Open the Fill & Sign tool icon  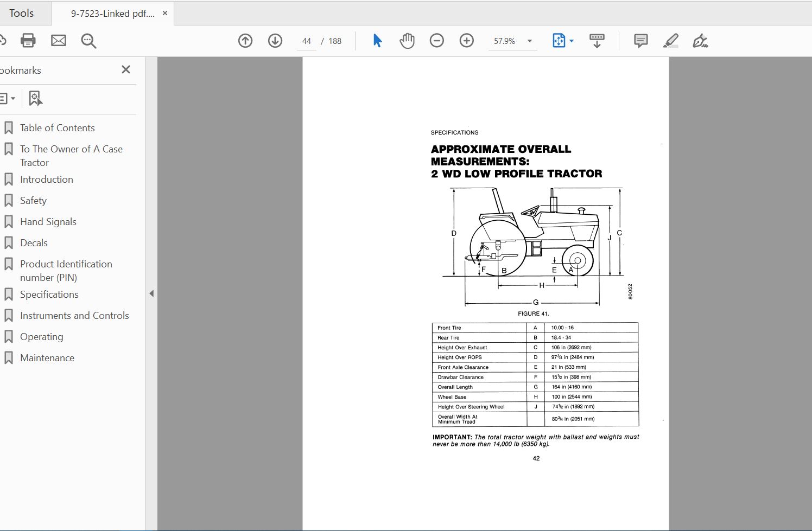[700, 40]
